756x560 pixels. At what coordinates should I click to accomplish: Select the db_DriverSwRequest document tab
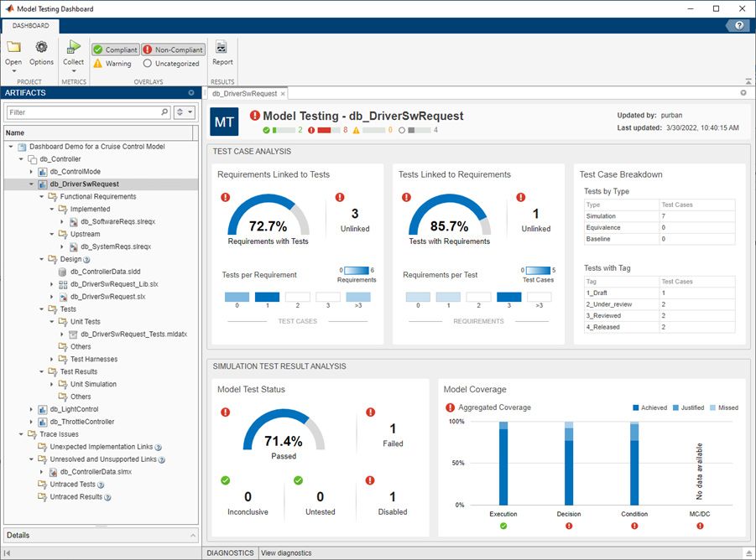244,95
